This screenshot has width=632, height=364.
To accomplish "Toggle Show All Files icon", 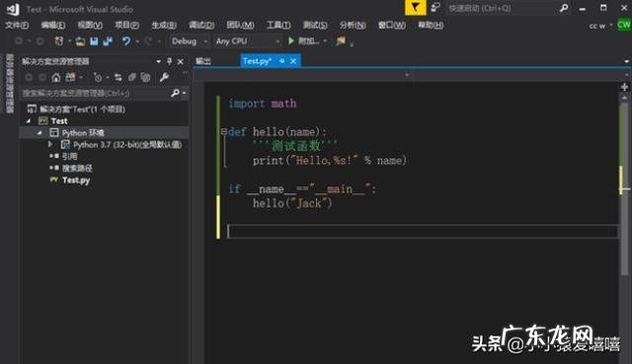I will click(145, 77).
